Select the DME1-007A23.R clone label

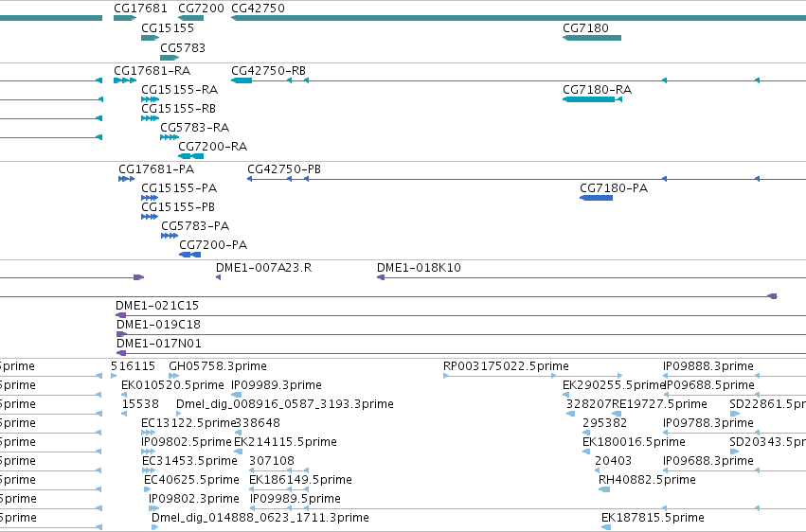[263, 268]
